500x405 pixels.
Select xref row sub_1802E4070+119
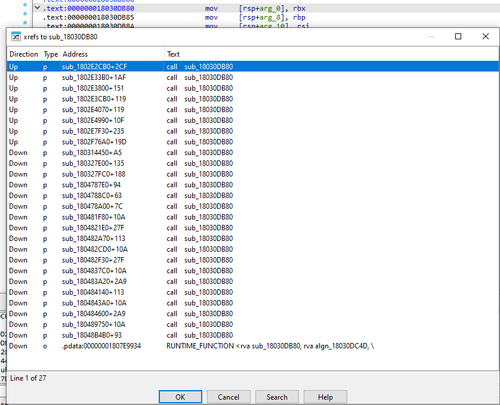pyautogui.click(x=253, y=110)
